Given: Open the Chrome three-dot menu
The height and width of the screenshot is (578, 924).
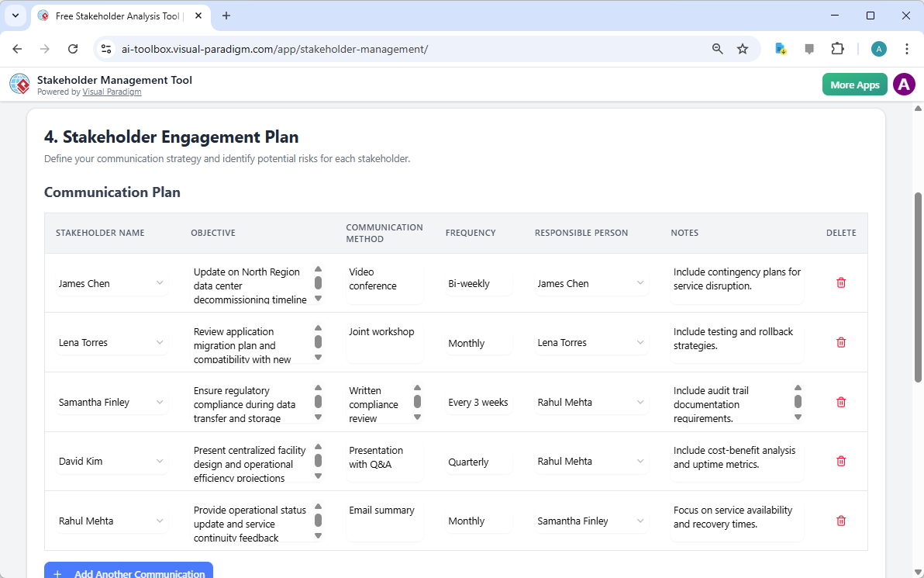Looking at the screenshot, I should point(907,48).
